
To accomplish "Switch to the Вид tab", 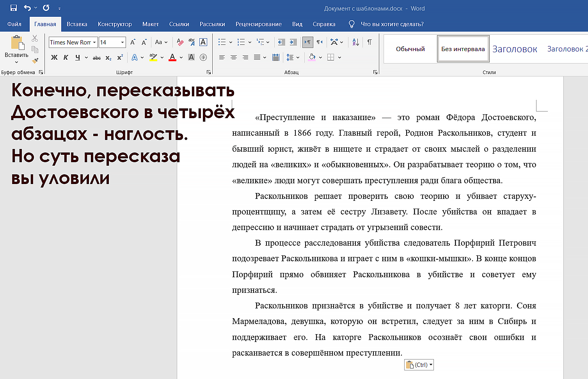I will coord(297,24).
